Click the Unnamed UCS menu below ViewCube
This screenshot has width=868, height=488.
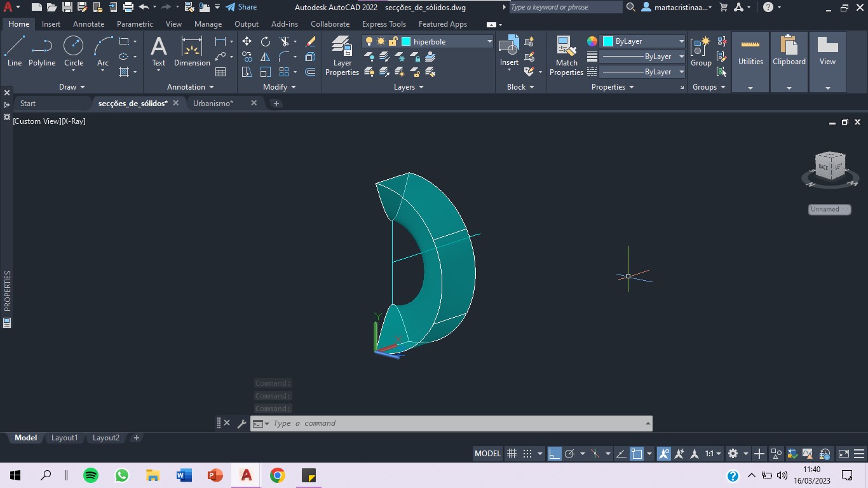(829, 209)
